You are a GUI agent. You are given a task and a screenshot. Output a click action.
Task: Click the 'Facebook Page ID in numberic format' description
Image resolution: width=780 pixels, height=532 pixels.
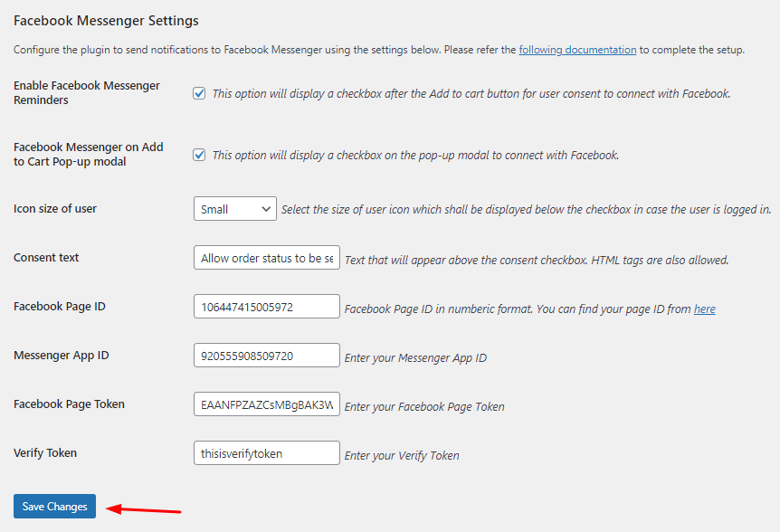(x=529, y=309)
